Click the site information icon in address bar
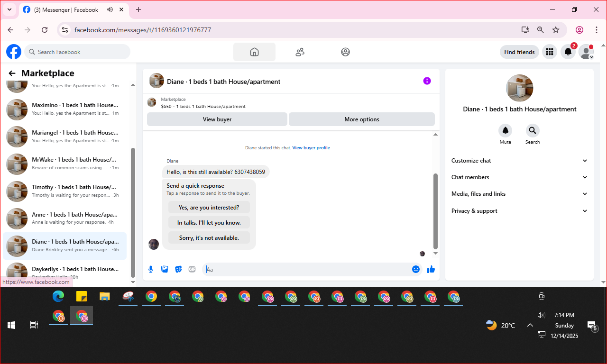607x364 pixels. 65,30
